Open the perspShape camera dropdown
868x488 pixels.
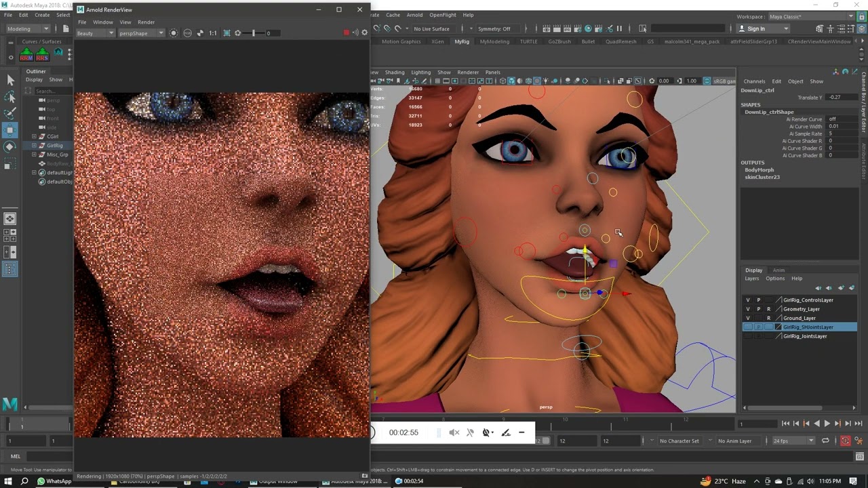click(141, 33)
